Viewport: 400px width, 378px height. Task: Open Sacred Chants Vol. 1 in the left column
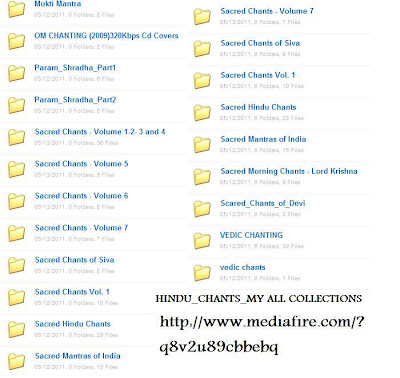(72, 292)
